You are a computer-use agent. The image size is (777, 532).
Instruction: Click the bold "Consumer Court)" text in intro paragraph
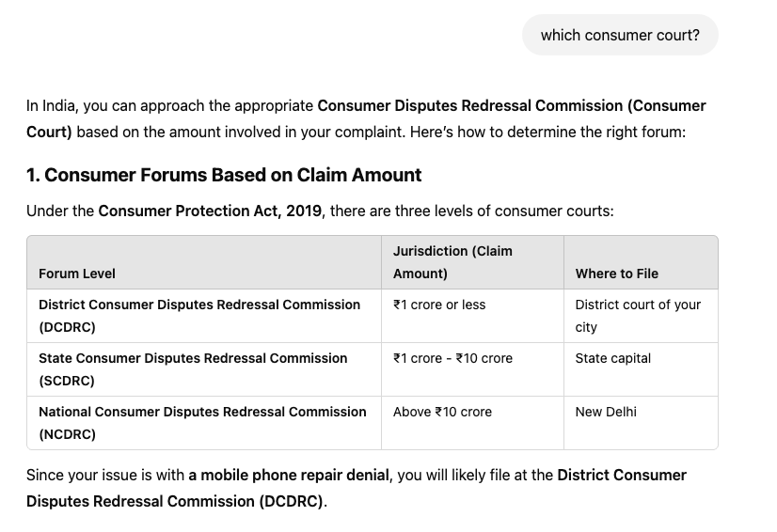point(50,132)
